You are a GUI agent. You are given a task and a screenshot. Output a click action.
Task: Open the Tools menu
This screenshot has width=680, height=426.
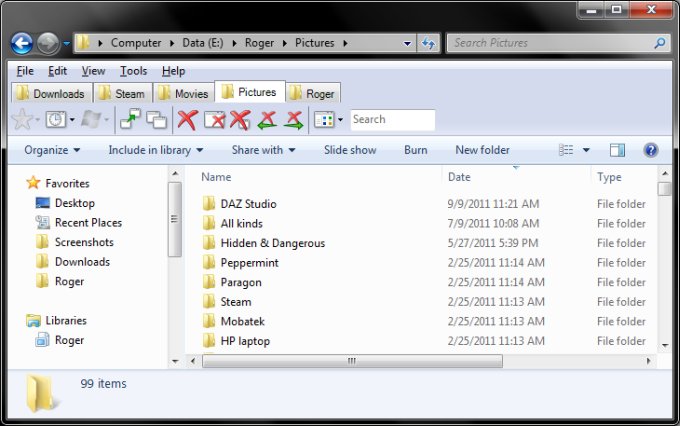point(133,71)
